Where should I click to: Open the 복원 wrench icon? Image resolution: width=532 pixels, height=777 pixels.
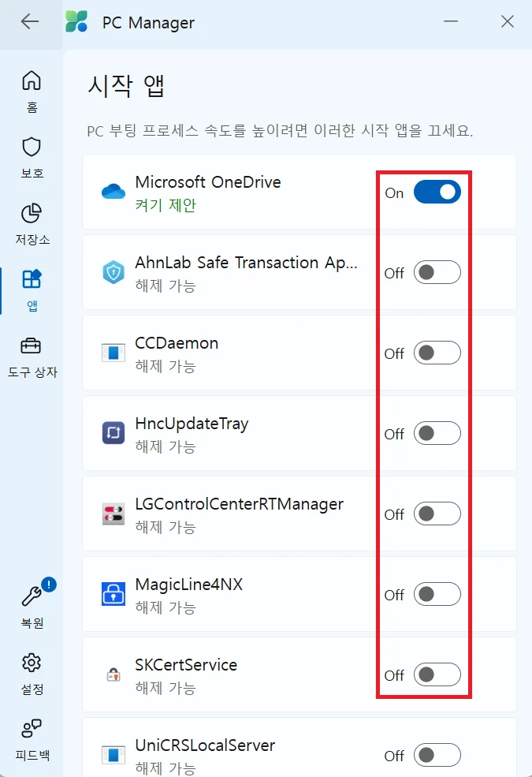click(x=32, y=596)
